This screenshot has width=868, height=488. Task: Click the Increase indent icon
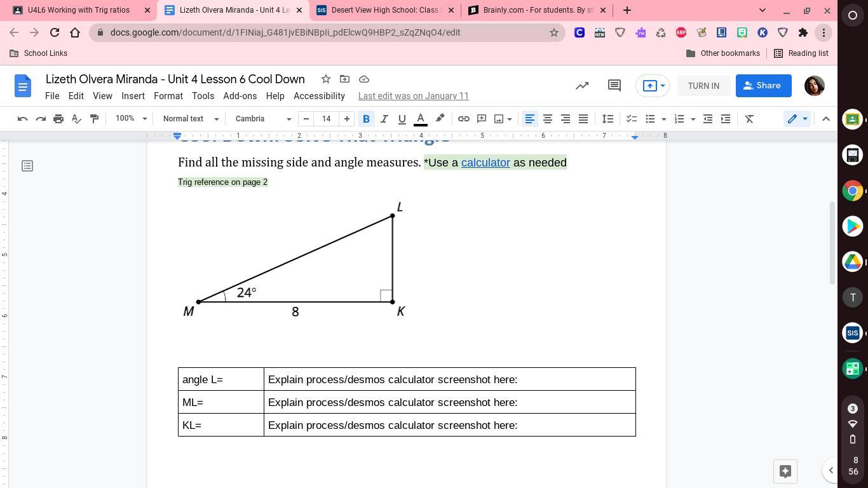[x=725, y=119]
